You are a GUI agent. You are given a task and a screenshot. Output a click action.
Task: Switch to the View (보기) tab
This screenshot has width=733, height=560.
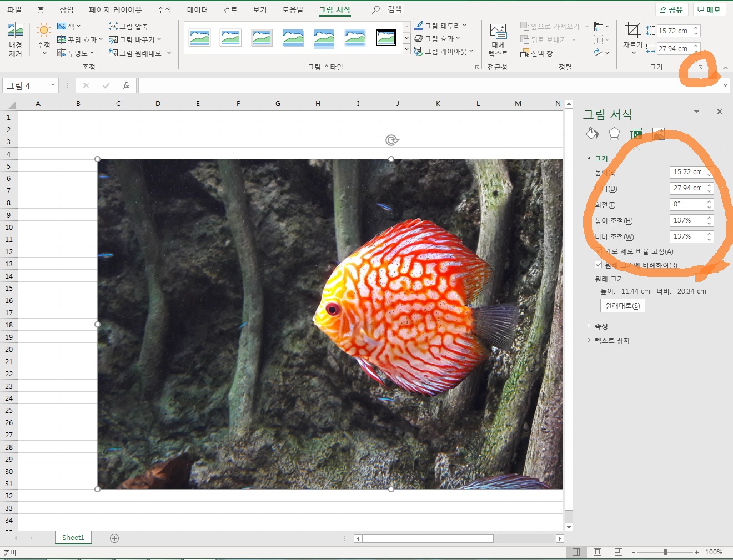coord(259,9)
